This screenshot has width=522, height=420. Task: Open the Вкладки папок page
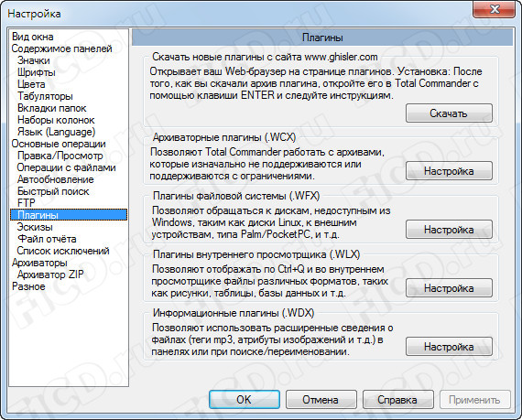(x=52, y=108)
